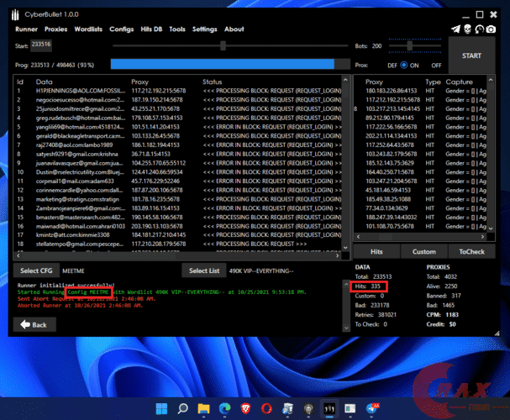Image resolution: width=510 pixels, height=420 pixels.
Task: Click the Select List button
Action: (x=204, y=270)
